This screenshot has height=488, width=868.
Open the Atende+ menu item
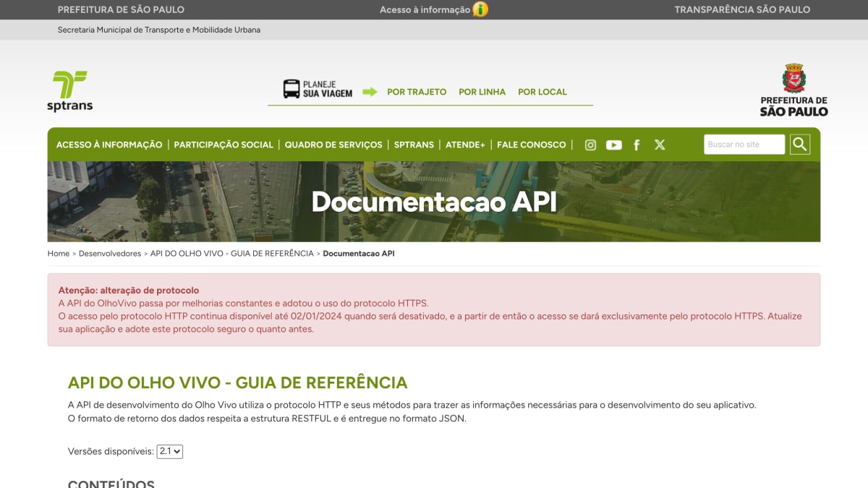coord(465,145)
